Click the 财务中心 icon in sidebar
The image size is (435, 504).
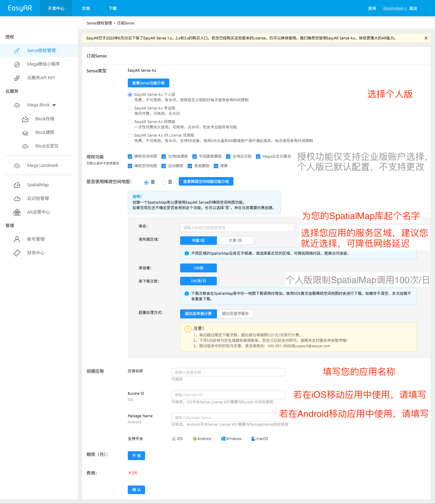coord(17,253)
